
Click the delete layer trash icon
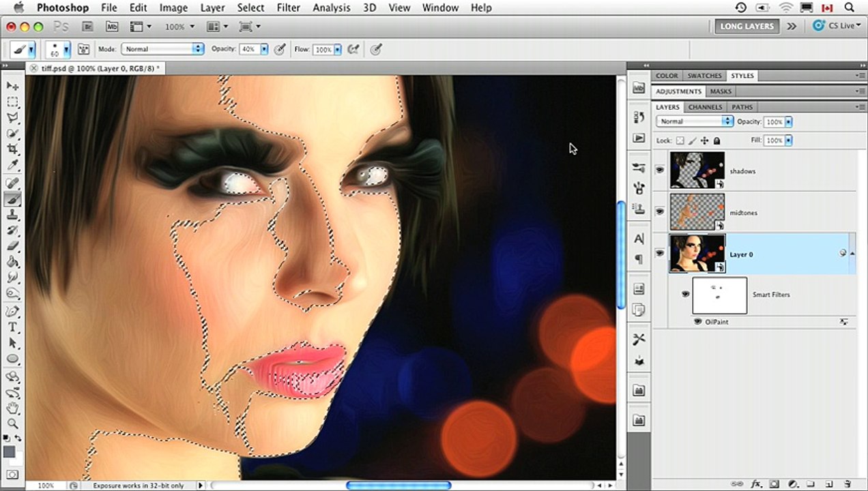846,483
